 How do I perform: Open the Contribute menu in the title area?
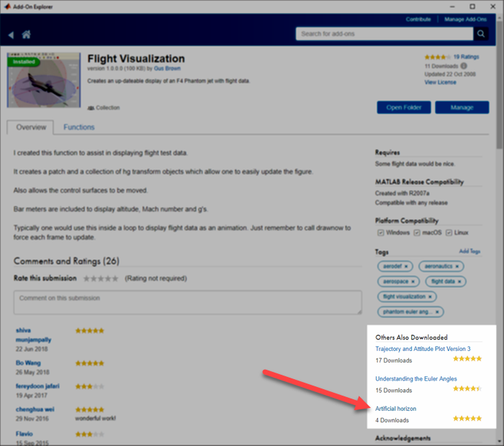(418, 19)
